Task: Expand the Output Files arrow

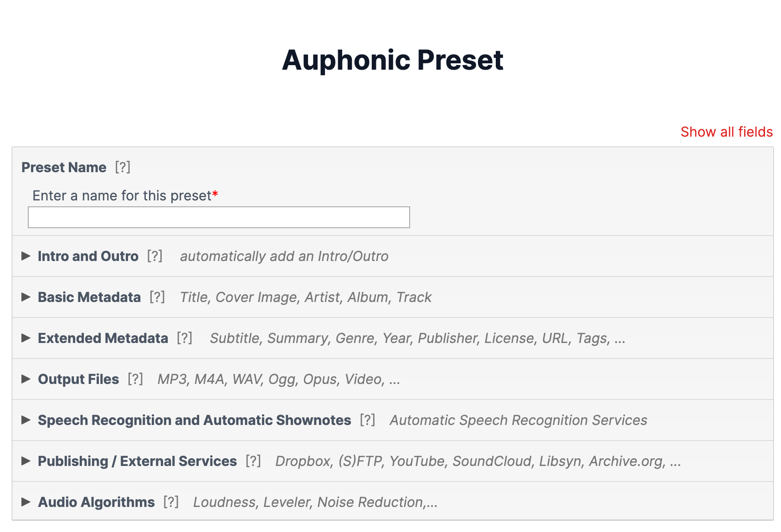Action: point(26,379)
